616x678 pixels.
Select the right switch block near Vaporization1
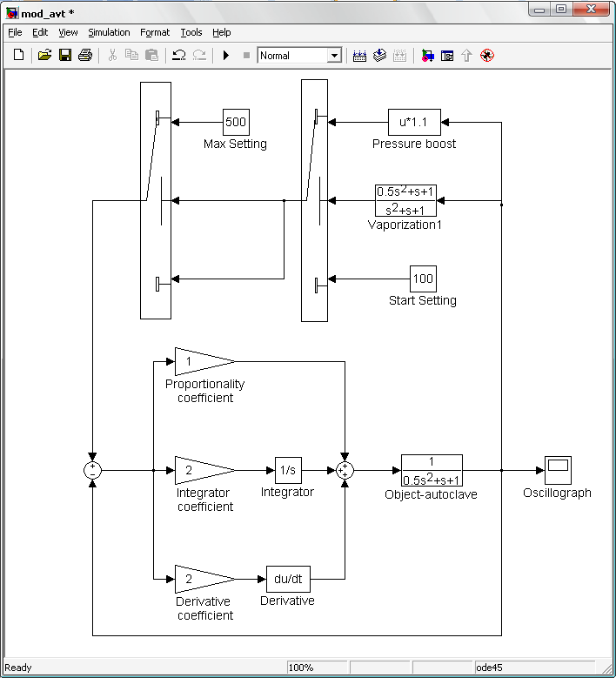[314, 200]
